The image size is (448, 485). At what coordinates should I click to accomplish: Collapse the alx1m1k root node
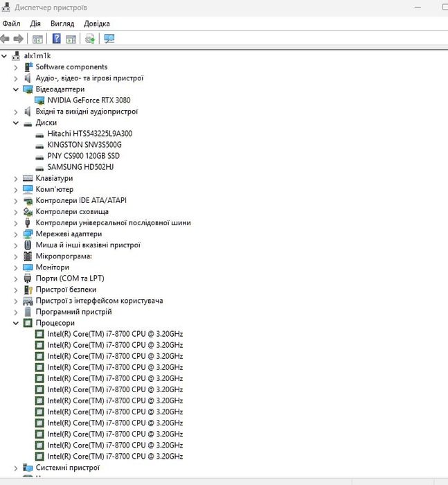click(x=4, y=56)
